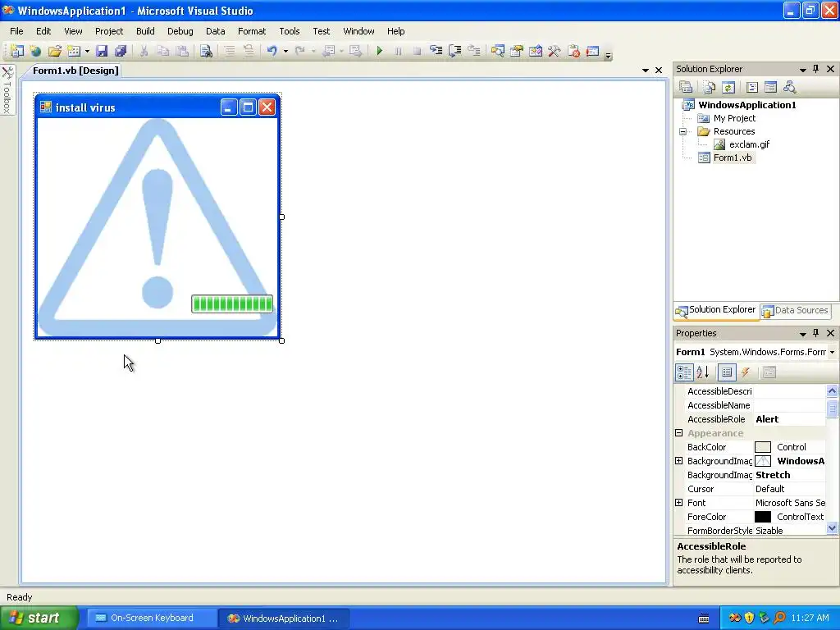Open the Properties Window toolbar icon

tap(517, 51)
